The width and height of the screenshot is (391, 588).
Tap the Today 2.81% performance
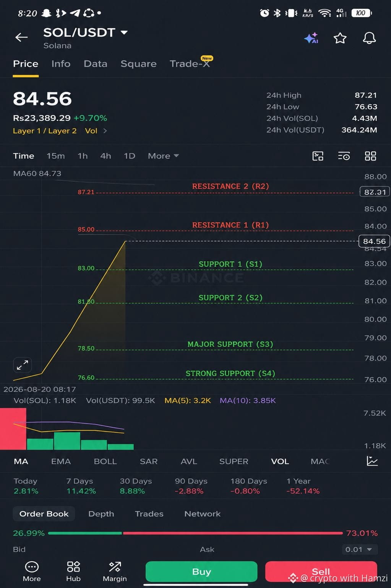coord(26,486)
